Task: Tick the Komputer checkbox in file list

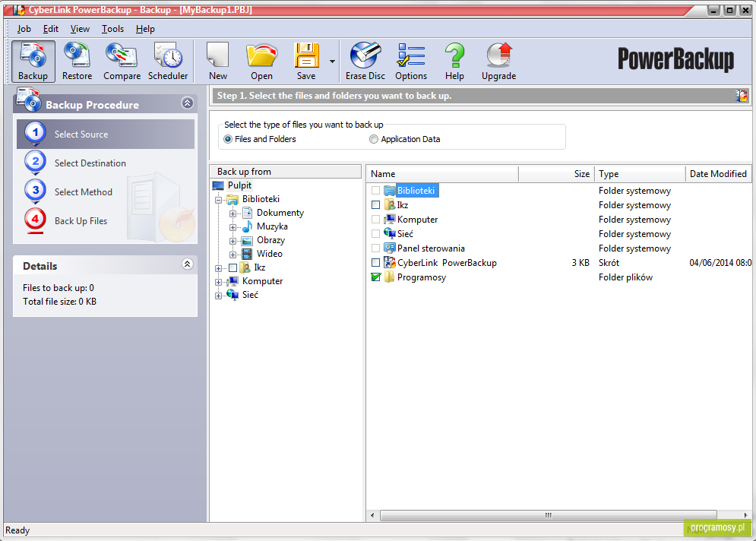Action: coord(375,220)
